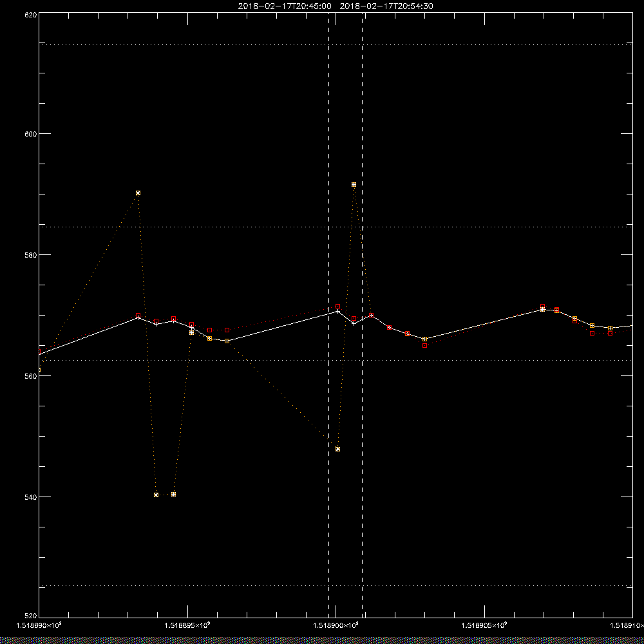Click the y-axis label 540

pos(31,497)
